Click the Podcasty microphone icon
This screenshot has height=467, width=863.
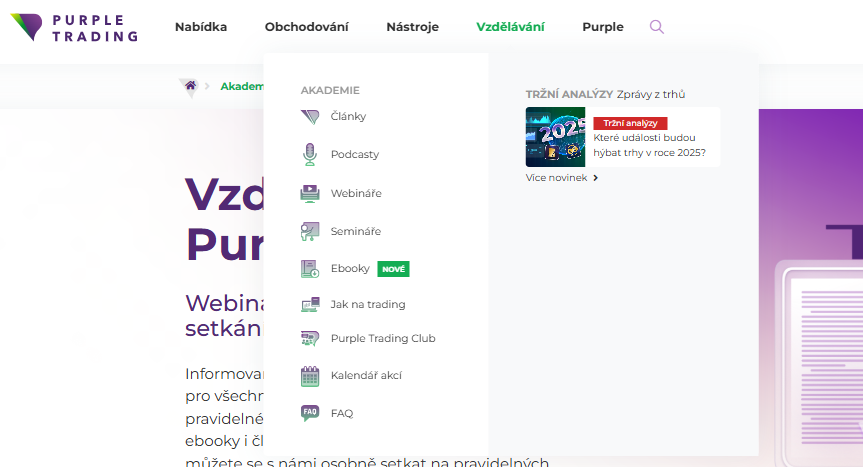(310, 155)
